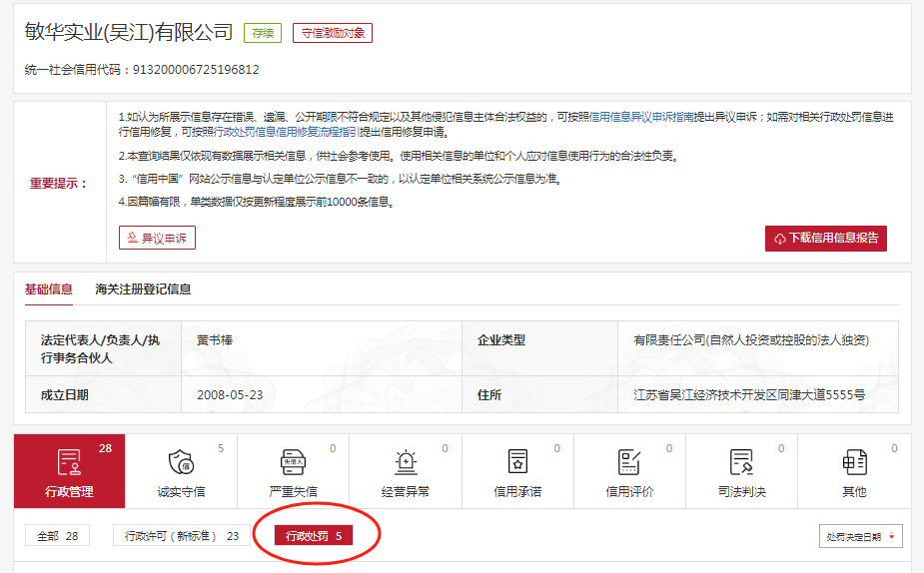Viewport: 924px width, 573px height.
Task: Open the 司法判决 icon
Action: [x=741, y=462]
